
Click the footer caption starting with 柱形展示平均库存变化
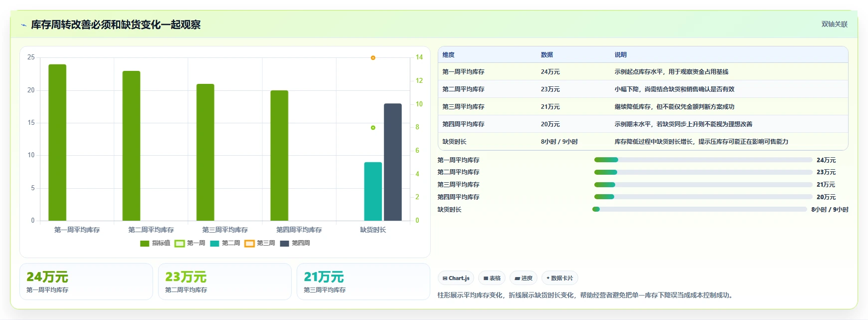coord(586,296)
